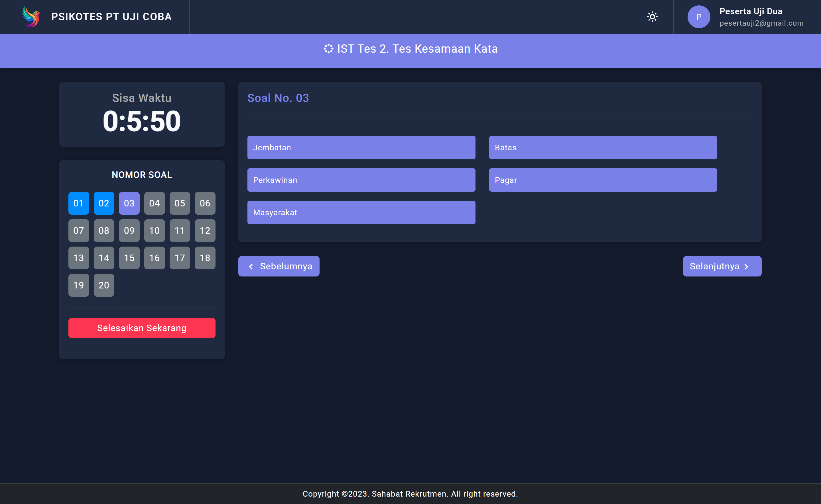Select answer option Pagar
Screen dimensions: 821x504
(602, 180)
